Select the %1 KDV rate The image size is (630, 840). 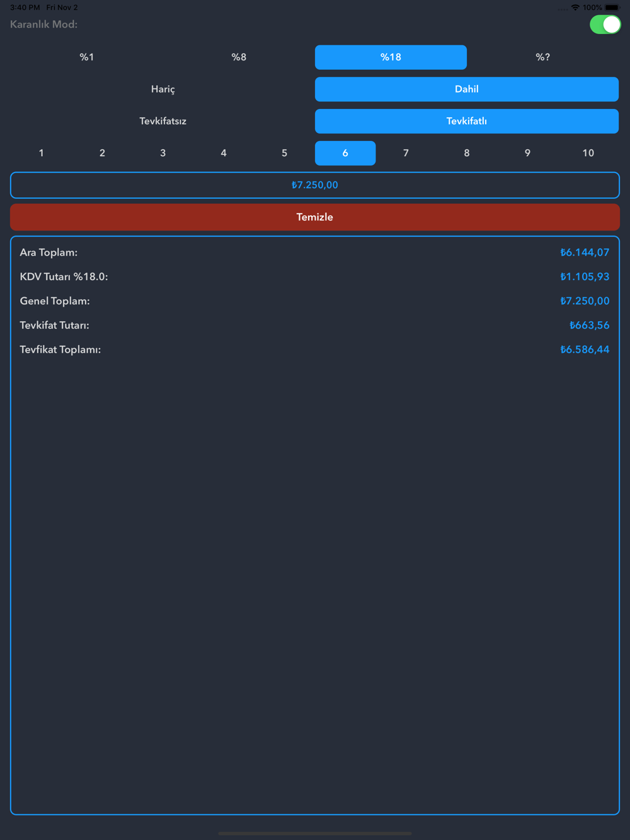(x=87, y=57)
